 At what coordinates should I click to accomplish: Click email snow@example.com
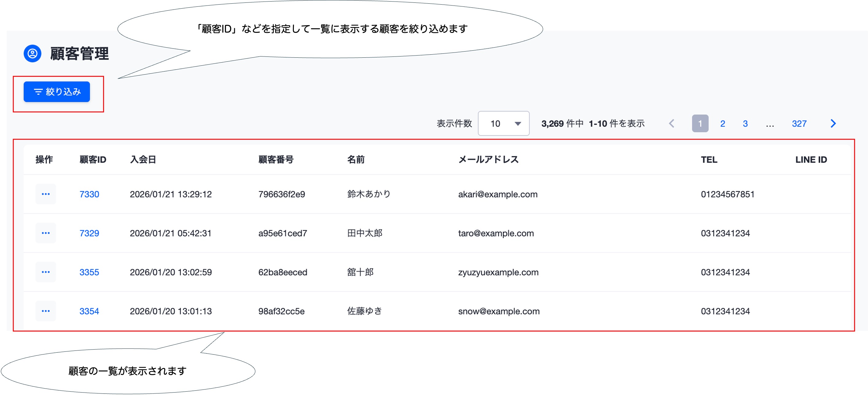499,312
